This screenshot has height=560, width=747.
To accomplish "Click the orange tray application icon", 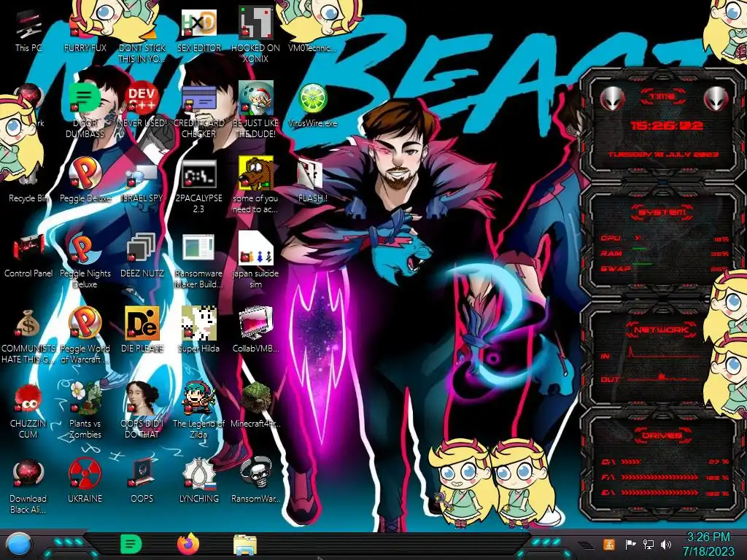I will (x=609, y=544).
